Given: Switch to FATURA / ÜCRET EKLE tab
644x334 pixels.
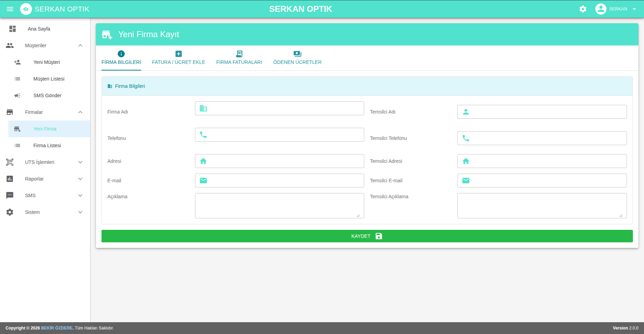Looking at the screenshot, I should pos(179,58).
